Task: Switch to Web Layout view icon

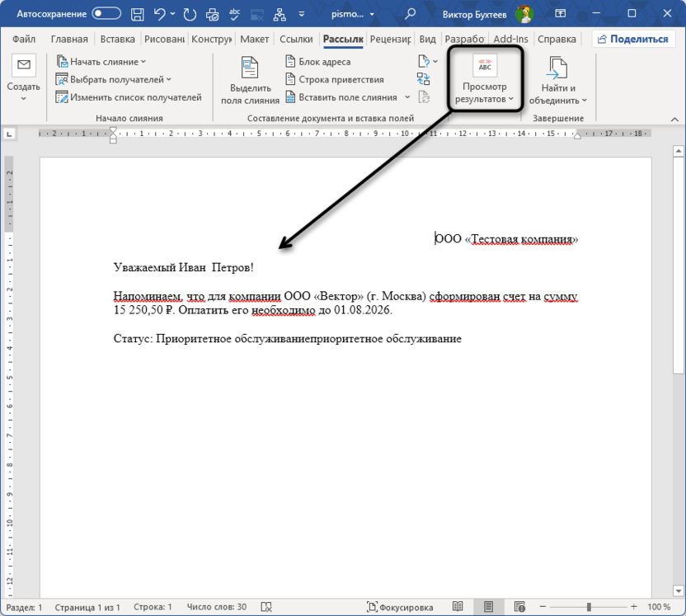Action: [519, 607]
